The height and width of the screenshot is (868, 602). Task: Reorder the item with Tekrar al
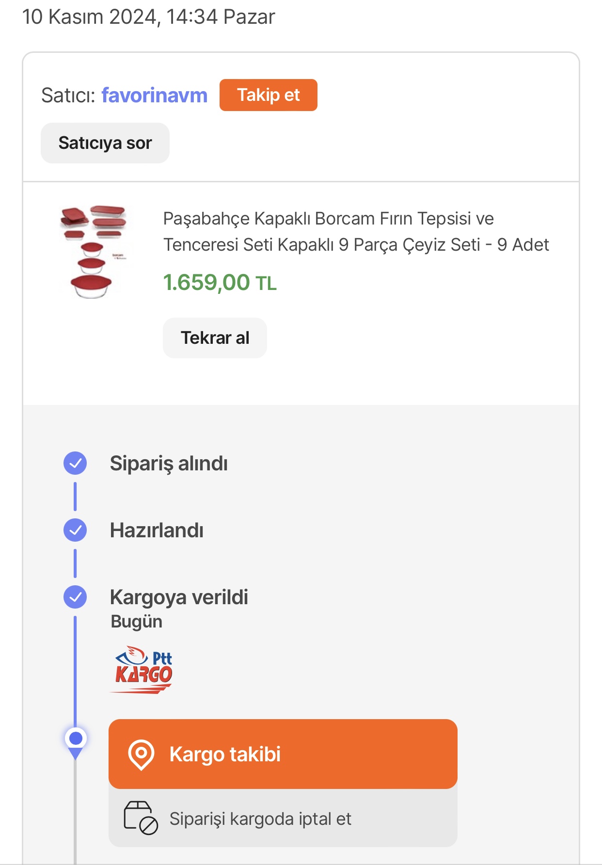[215, 338]
